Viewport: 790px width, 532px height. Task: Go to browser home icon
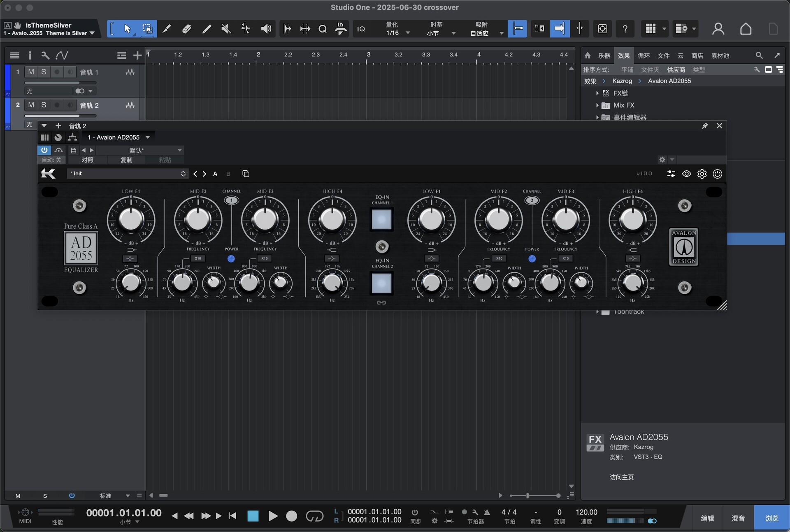click(x=588, y=56)
